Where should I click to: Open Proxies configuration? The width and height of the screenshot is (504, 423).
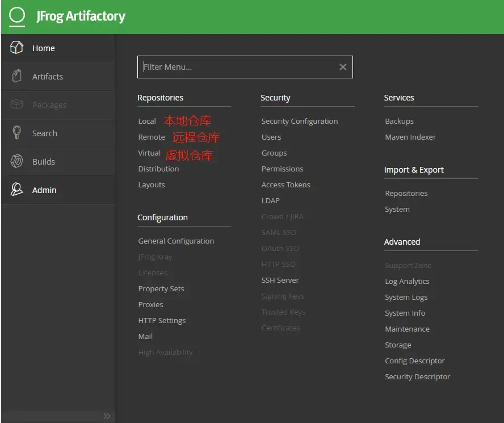coord(151,305)
